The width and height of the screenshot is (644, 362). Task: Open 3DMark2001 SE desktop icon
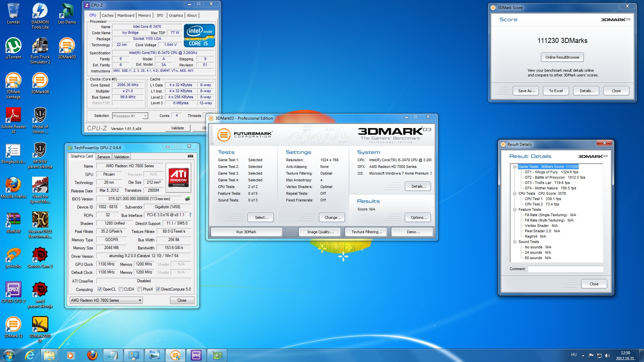click(40, 329)
